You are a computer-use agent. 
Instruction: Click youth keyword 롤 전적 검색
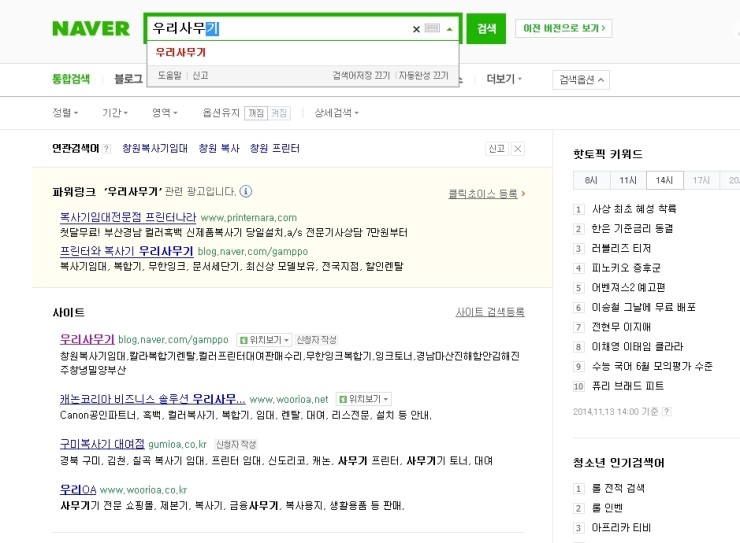point(618,488)
